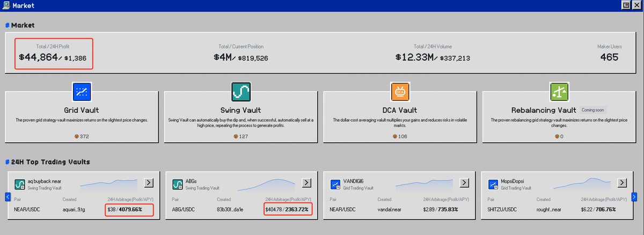644x235 pixels.
Task: Open VANDIGI6 vault arrow button
Action: click(x=465, y=183)
